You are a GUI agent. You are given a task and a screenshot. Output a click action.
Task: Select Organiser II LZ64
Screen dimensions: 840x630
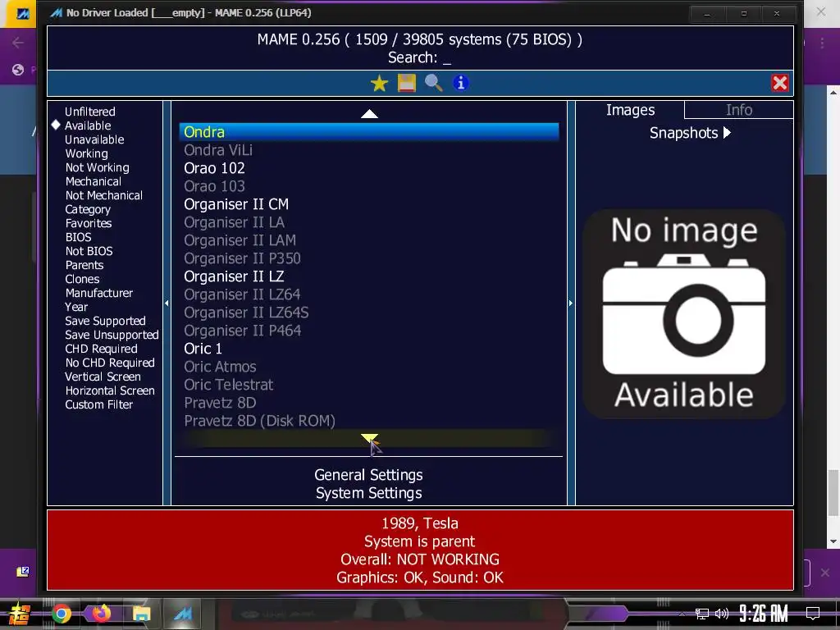click(369, 294)
